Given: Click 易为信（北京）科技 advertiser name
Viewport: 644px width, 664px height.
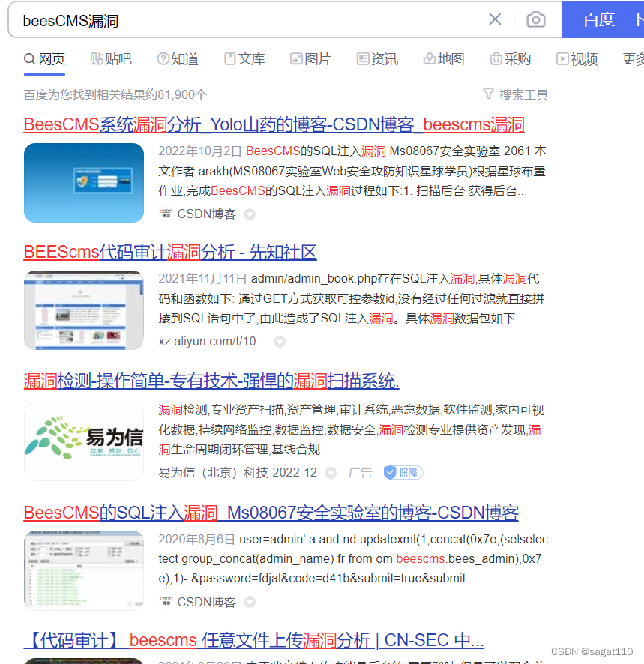Looking at the screenshot, I should click(213, 472).
